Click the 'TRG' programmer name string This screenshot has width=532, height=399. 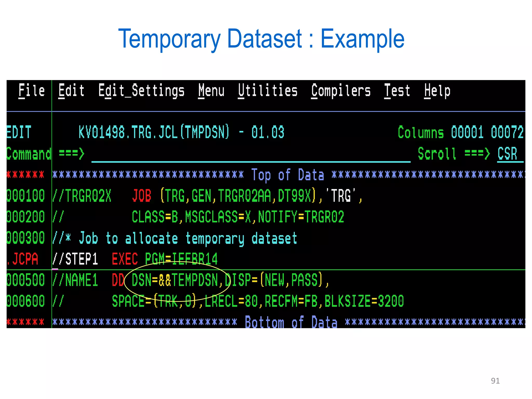tap(341, 195)
